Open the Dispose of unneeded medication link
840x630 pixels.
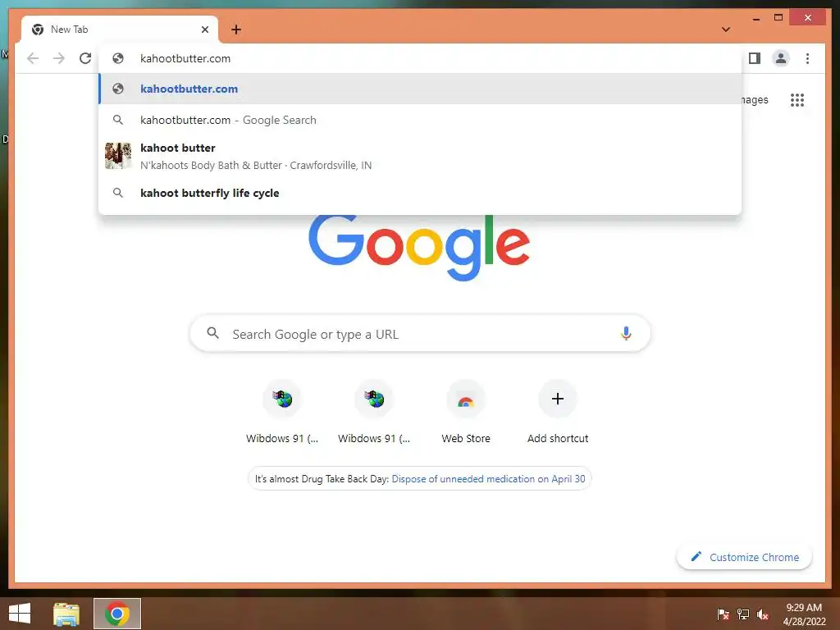(x=488, y=479)
